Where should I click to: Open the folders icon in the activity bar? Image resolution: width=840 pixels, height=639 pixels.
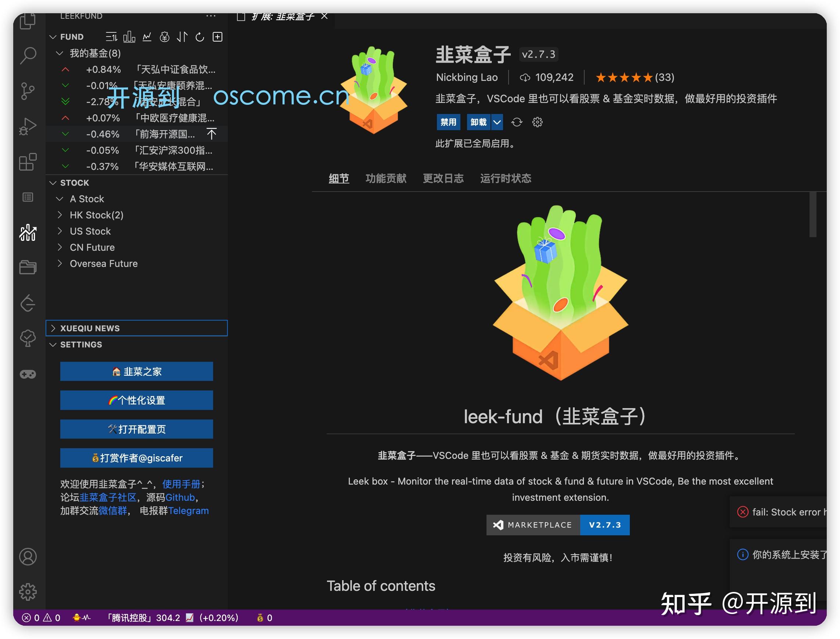[28, 267]
